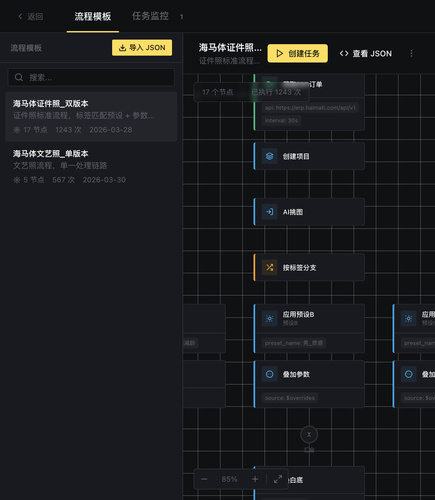
Task: Select the 海马体文艺照_单版本 template
Action: 91,166
